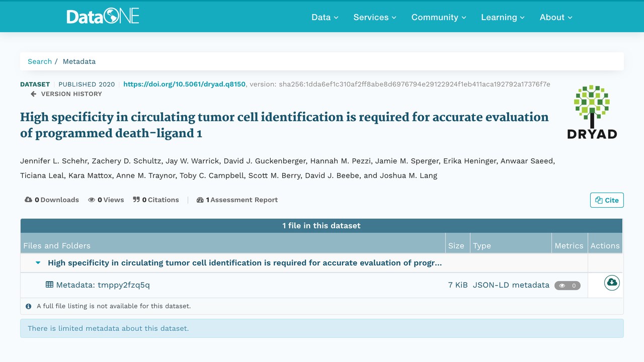Click the DataONE logo

[x=103, y=17]
